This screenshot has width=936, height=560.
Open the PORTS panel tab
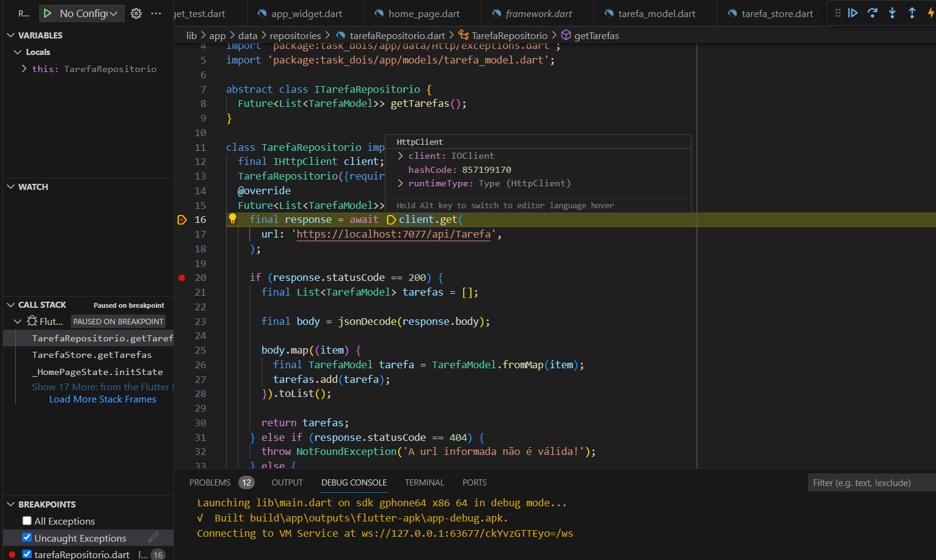pyautogui.click(x=474, y=482)
